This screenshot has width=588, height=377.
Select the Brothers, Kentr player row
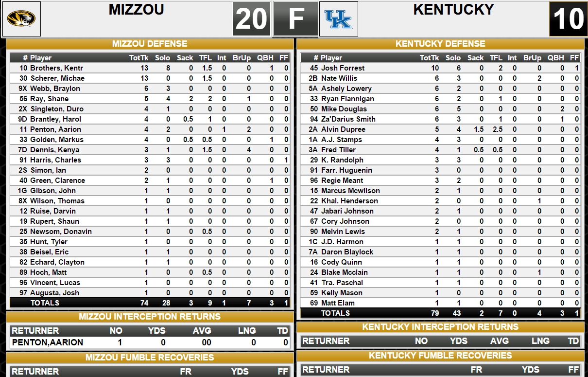[150, 68]
